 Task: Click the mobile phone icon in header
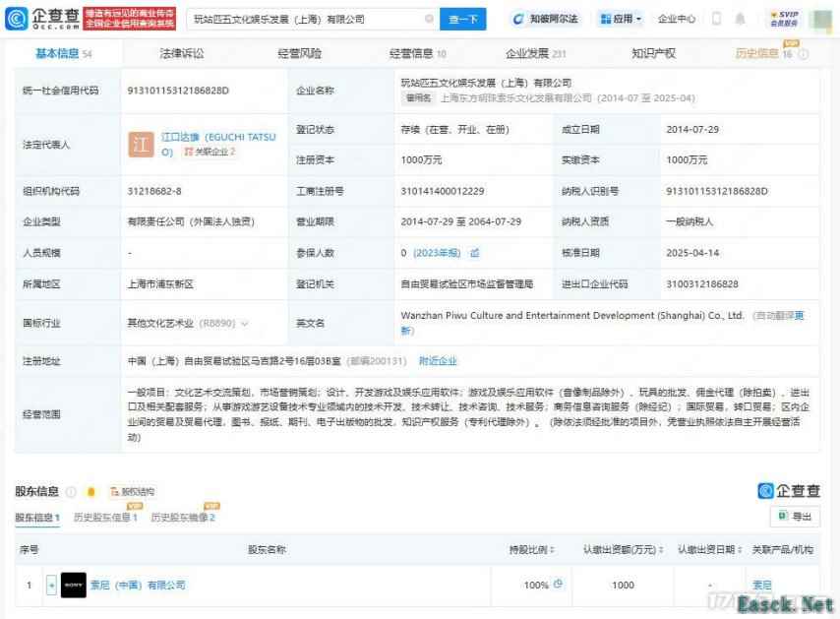(x=716, y=19)
